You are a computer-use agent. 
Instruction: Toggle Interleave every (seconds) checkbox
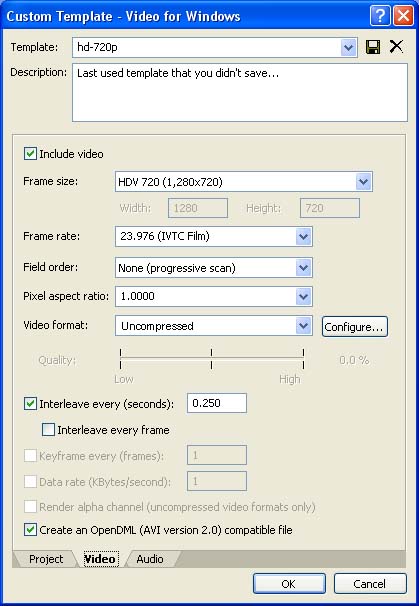[30, 404]
